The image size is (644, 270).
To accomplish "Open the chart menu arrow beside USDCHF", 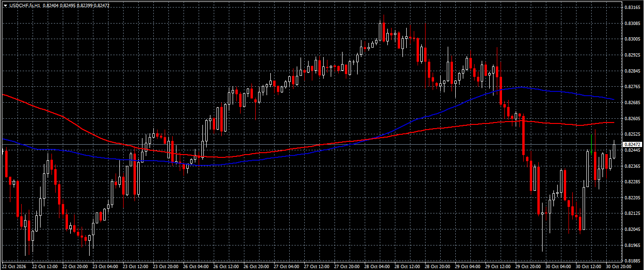I will [x=5, y=5].
